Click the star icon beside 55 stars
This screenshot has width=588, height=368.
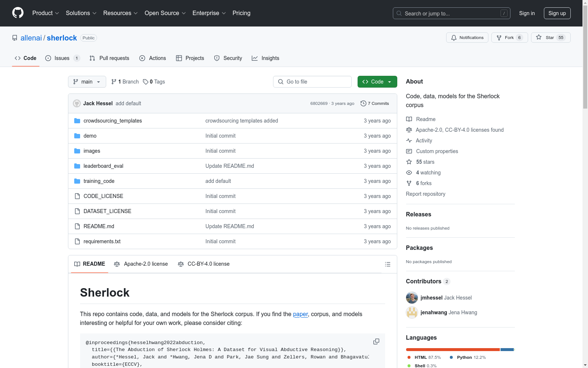click(409, 162)
